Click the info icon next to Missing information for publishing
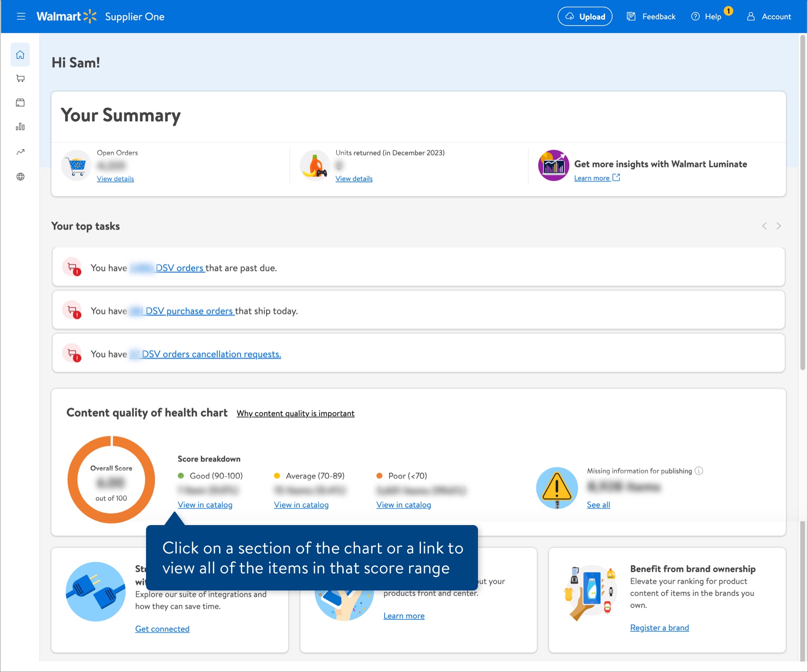The height and width of the screenshot is (672, 808). point(699,471)
